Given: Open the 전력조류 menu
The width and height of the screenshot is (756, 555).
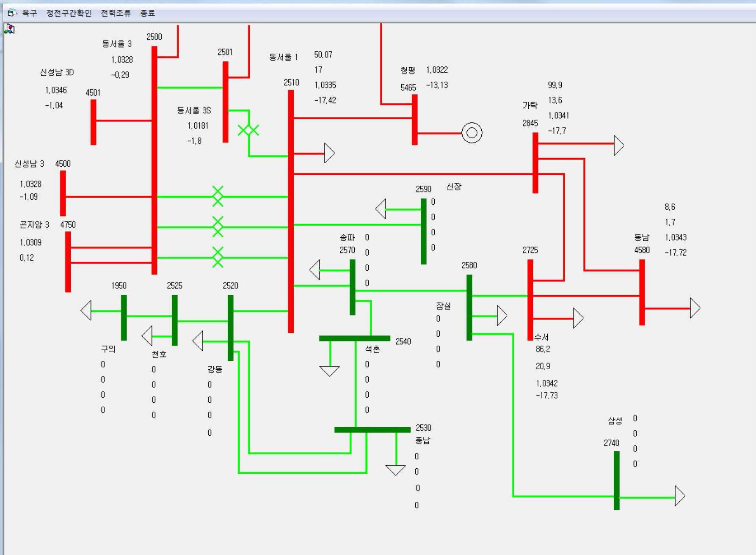Looking at the screenshot, I should click(x=116, y=13).
